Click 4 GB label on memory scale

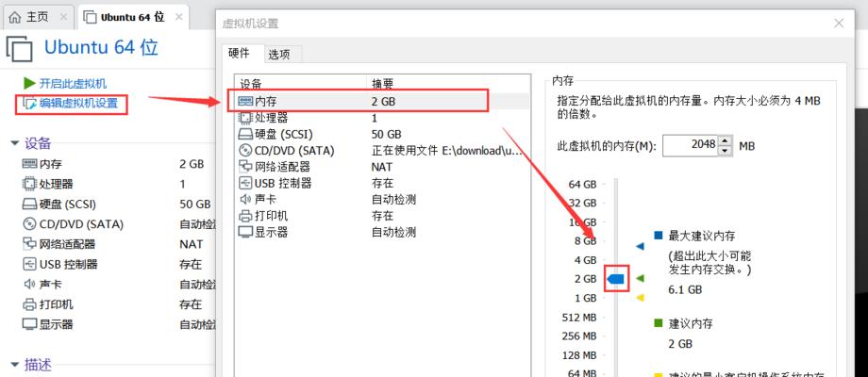pos(585,260)
